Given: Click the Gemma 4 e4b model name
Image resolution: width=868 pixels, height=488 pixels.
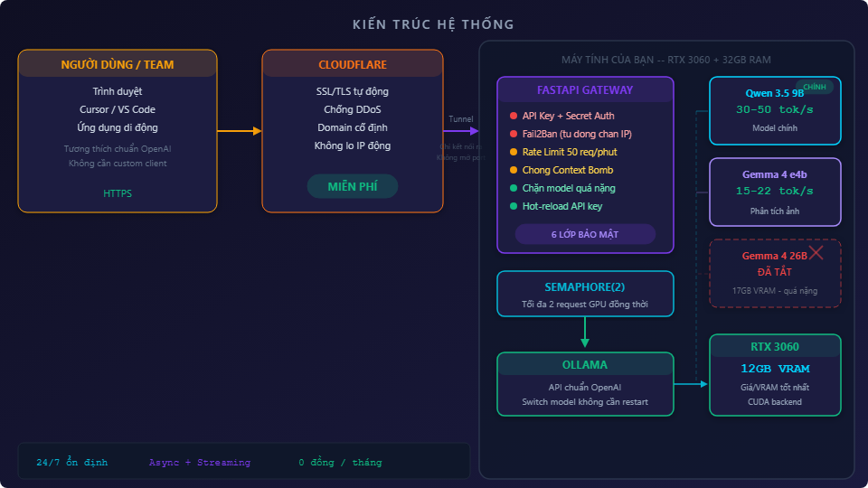Looking at the screenshot, I should tap(775, 174).
